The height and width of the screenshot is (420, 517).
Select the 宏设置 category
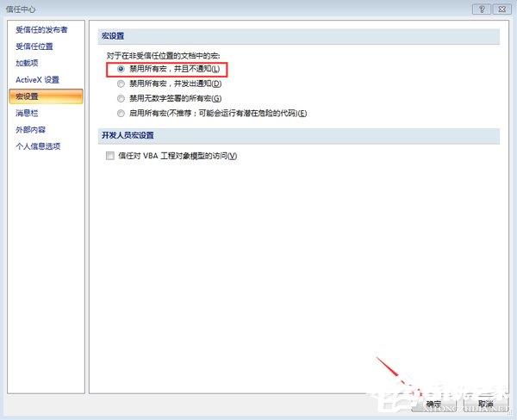(x=46, y=96)
